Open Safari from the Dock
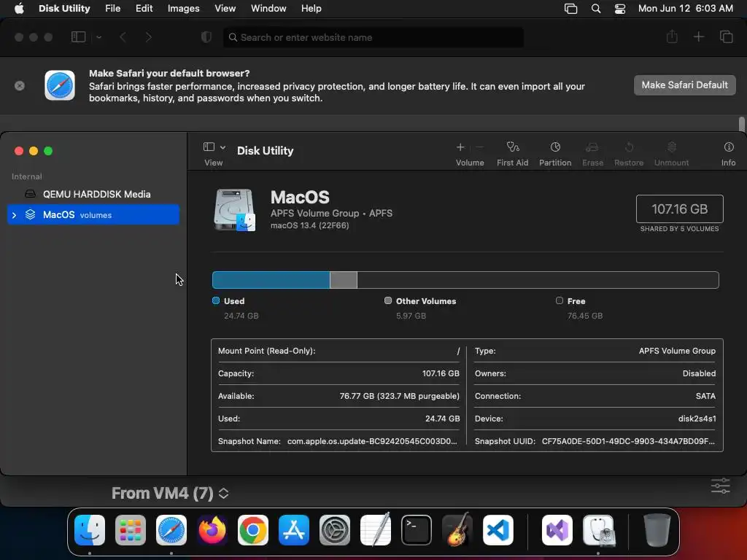Screen dimensions: 747x560 click(x=171, y=530)
